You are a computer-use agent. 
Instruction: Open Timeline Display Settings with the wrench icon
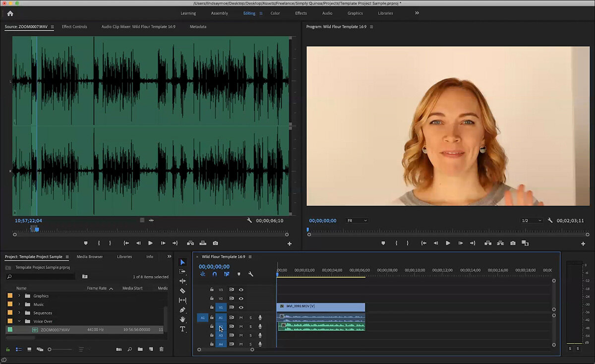point(251,274)
